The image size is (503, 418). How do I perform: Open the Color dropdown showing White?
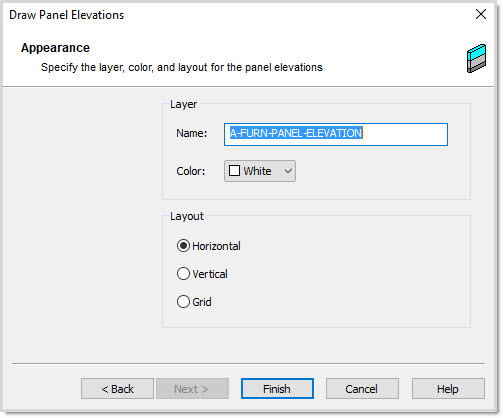(x=260, y=171)
